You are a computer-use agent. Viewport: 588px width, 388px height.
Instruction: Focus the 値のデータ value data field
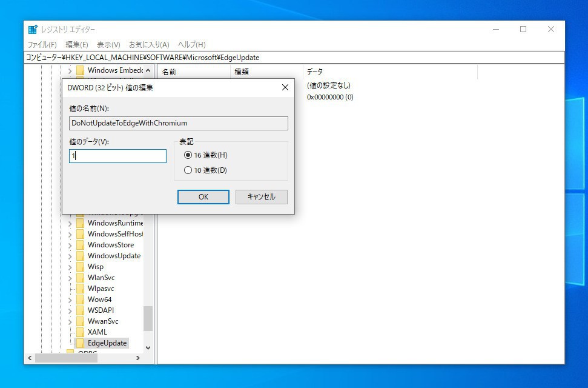(117, 156)
